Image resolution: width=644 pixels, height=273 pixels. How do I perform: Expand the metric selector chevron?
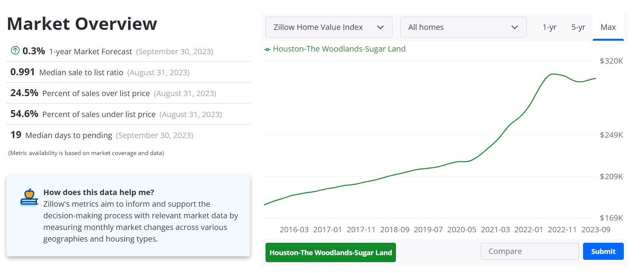click(381, 28)
